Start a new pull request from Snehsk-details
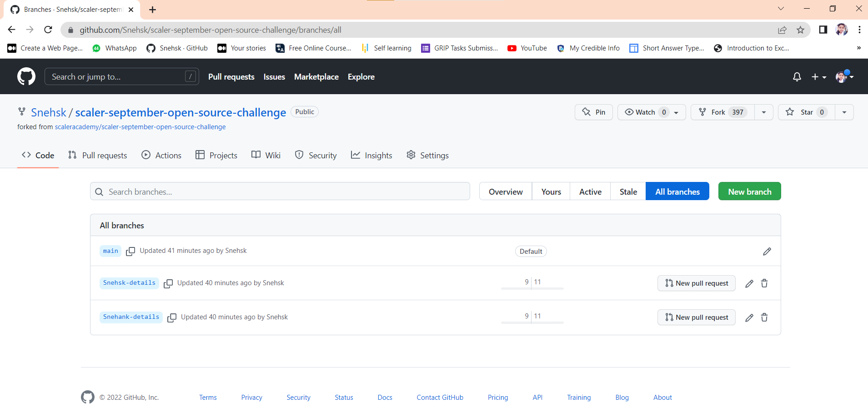The width and height of the screenshot is (868, 413). (696, 283)
